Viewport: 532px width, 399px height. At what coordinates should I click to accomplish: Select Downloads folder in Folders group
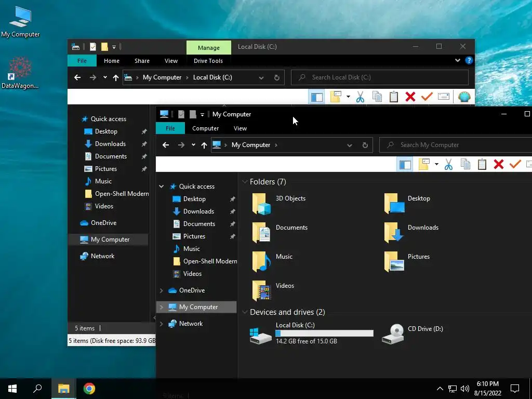tap(411, 233)
